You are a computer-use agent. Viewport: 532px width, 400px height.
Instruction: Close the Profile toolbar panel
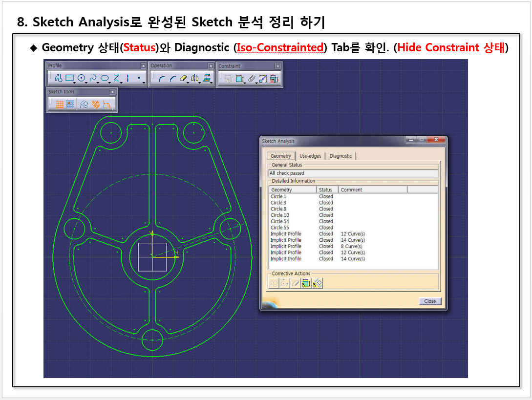pos(143,66)
